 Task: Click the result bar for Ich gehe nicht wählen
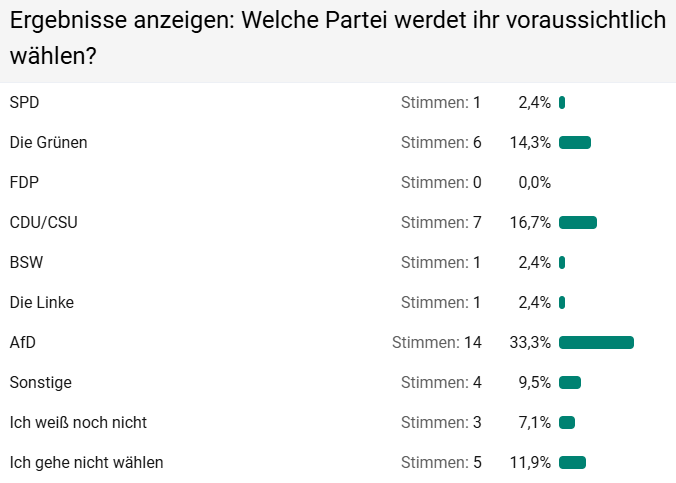coord(572,462)
